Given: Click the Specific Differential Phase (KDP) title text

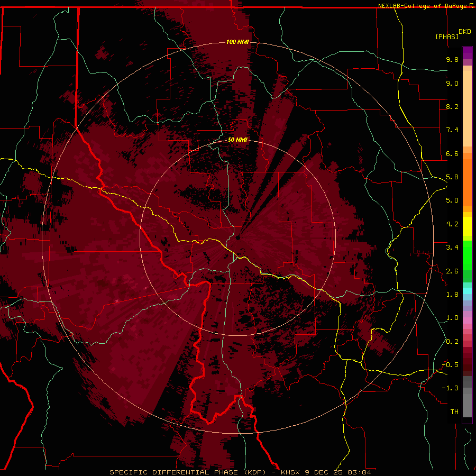Looking at the screenshot, I should [188, 472].
